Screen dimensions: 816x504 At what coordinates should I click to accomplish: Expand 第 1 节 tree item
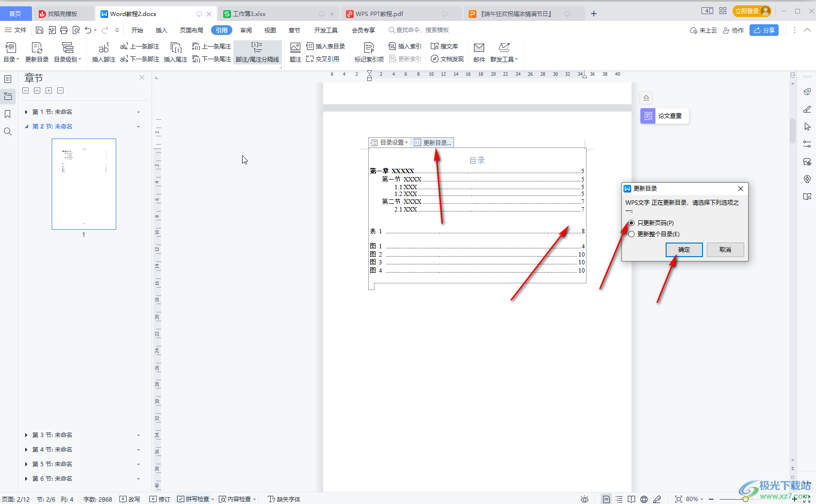click(x=26, y=112)
